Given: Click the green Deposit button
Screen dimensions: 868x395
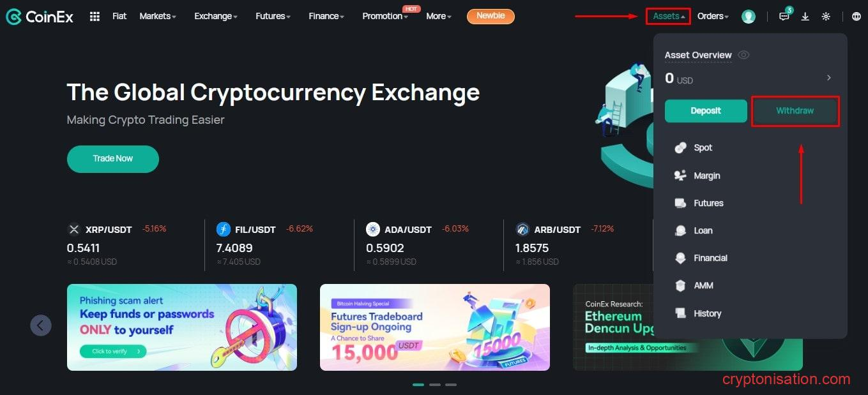Looking at the screenshot, I should [x=706, y=111].
